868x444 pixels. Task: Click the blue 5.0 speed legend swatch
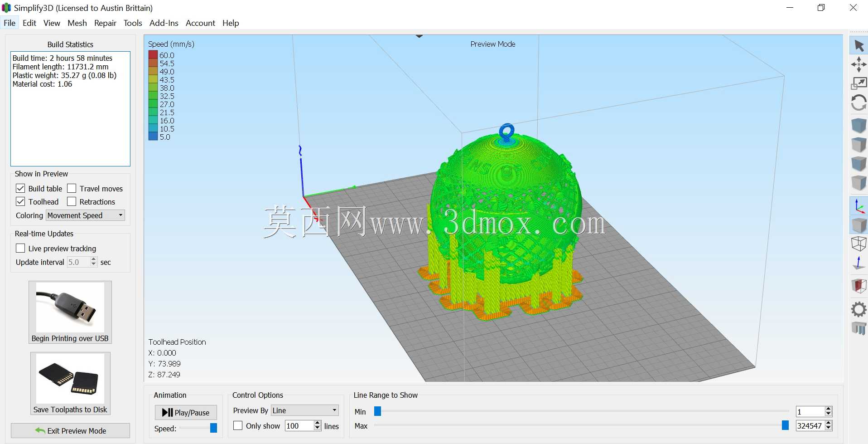153,137
